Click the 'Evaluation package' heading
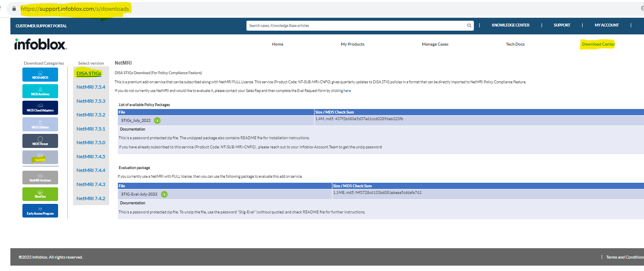 pos(134,168)
